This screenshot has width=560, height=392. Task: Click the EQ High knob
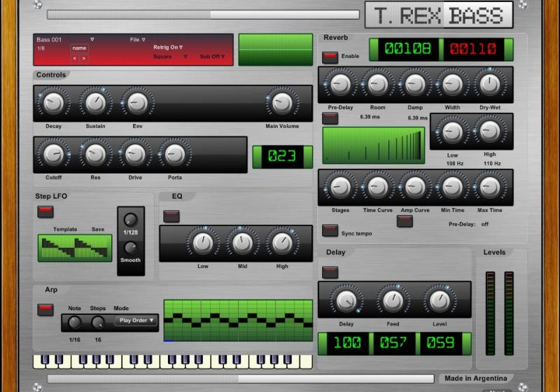[x=282, y=243]
